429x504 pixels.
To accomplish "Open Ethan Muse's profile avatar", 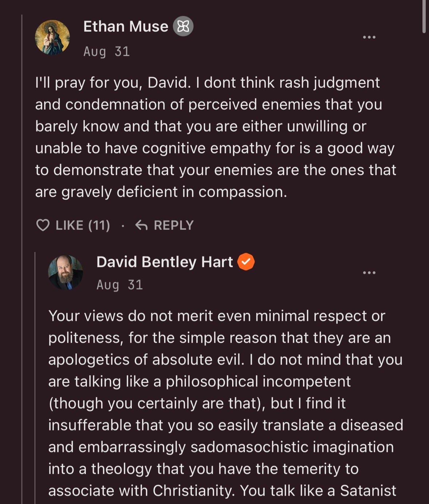I will [x=52, y=38].
